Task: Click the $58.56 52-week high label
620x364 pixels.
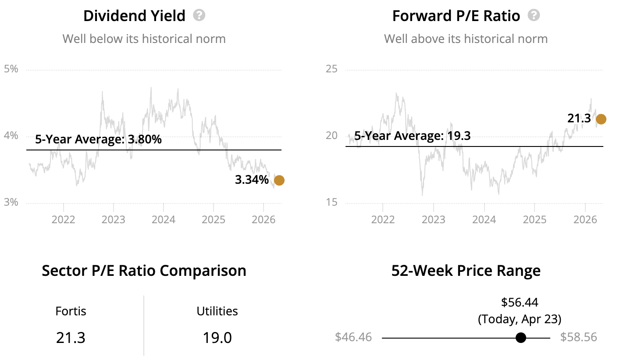Action: click(579, 337)
